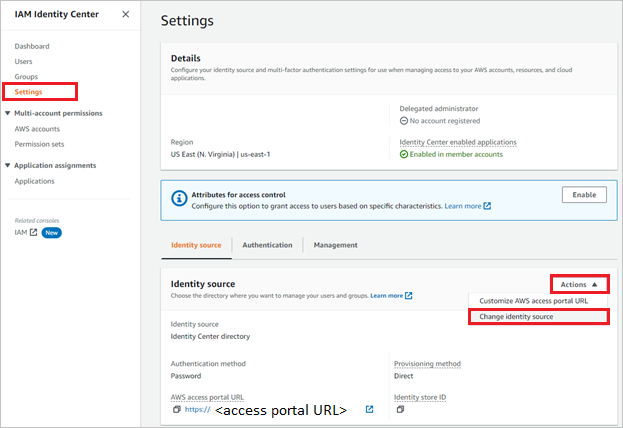
Task: Open external link icon next to Learn more in Attributes banner
Action: click(x=487, y=206)
